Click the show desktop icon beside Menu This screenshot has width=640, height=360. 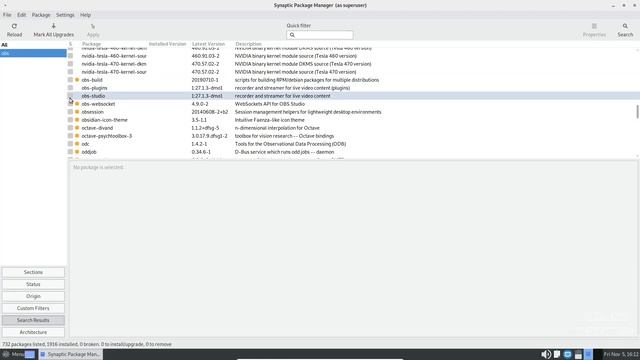(x=30, y=354)
